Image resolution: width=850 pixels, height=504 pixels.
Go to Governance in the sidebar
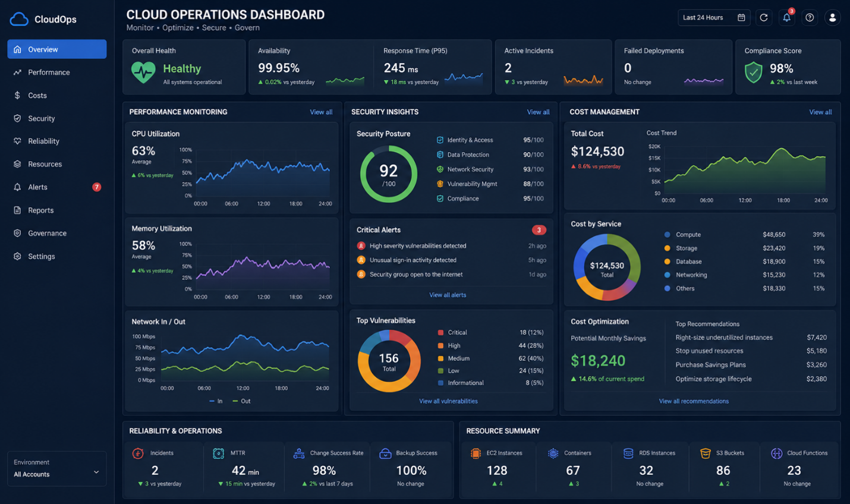point(57,233)
